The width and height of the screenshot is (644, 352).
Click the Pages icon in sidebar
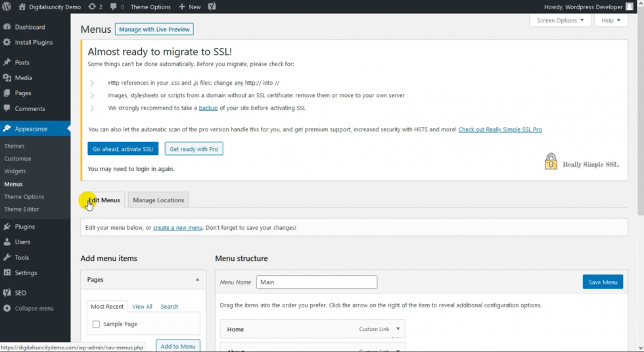(x=7, y=93)
